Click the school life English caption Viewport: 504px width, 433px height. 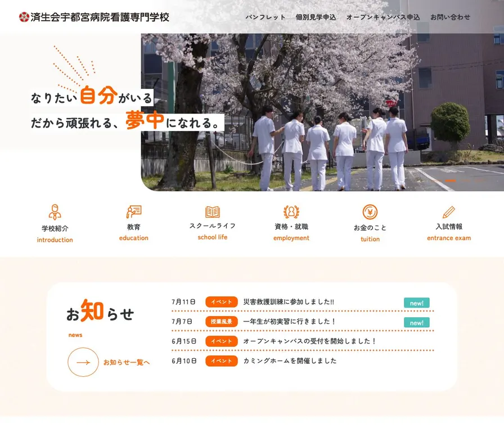click(x=213, y=237)
